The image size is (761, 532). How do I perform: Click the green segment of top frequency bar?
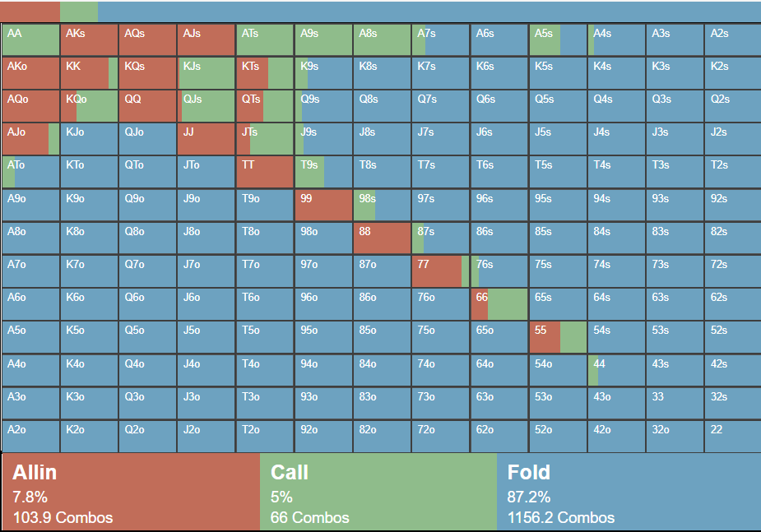[x=79, y=12]
